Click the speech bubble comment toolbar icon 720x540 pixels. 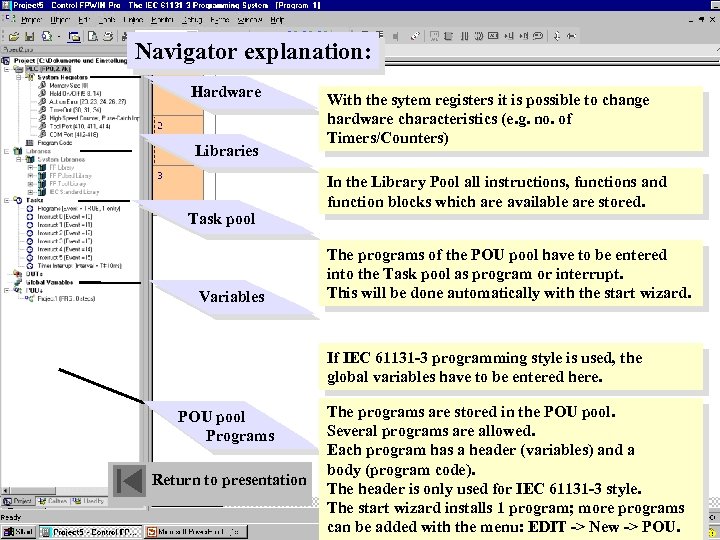click(538, 36)
